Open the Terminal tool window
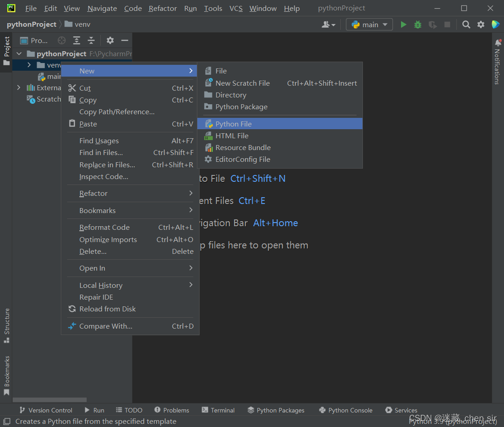Image resolution: width=504 pixels, height=427 pixels. [x=218, y=410]
